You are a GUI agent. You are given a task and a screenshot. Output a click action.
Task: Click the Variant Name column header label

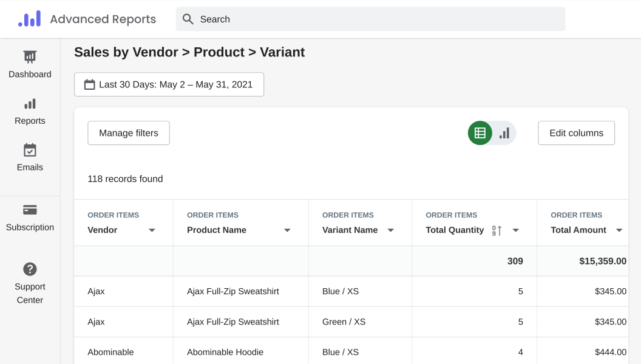pyautogui.click(x=350, y=230)
